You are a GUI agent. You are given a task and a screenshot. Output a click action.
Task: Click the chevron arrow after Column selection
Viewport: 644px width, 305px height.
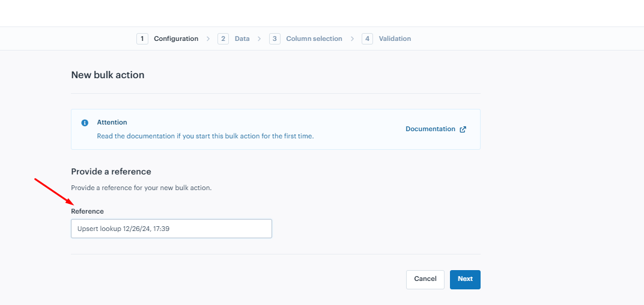point(353,39)
